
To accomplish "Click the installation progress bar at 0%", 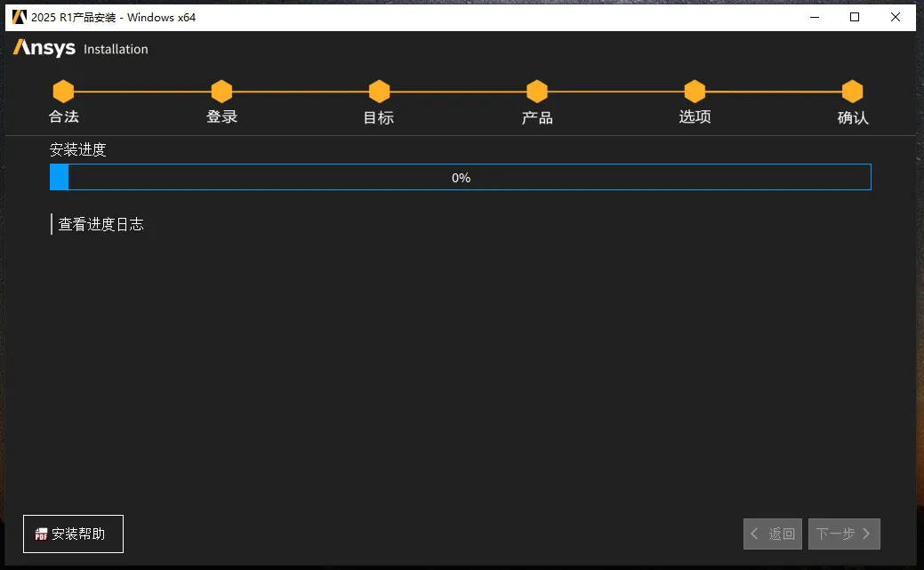I will (x=461, y=178).
